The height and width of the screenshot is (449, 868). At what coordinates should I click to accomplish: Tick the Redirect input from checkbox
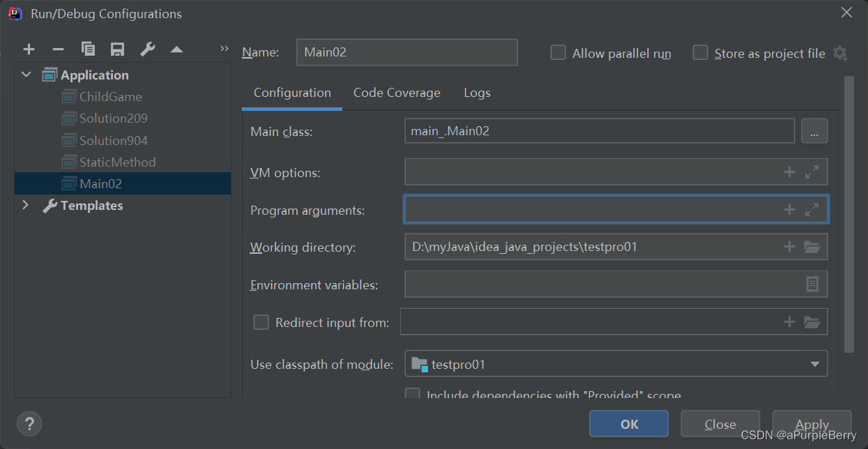pyautogui.click(x=261, y=322)
